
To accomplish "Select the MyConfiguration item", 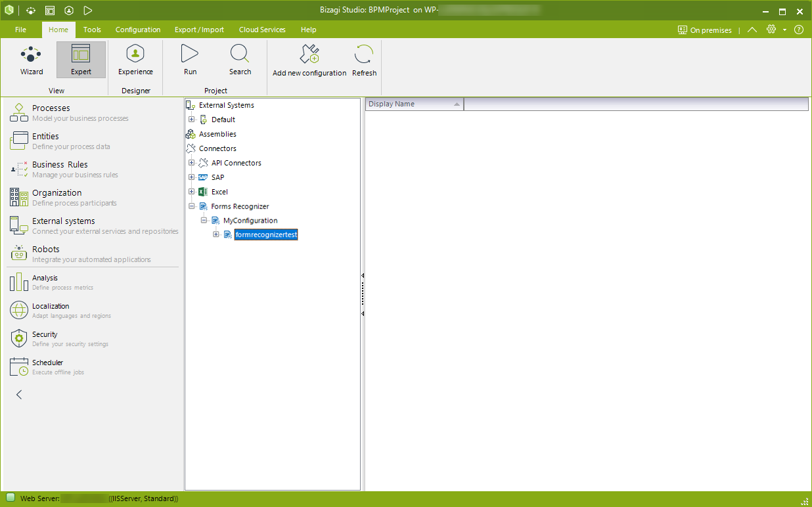I will 250,221.
